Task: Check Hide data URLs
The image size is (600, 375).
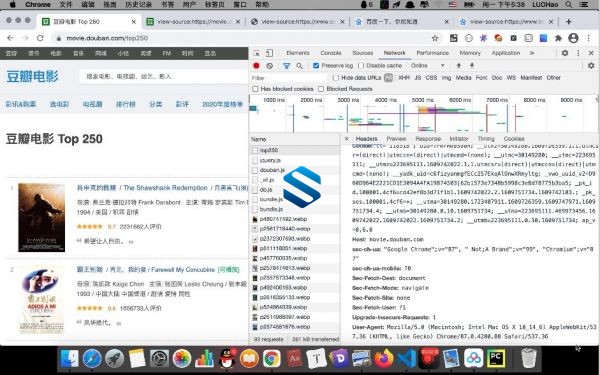Action: [x=336, y=78]
